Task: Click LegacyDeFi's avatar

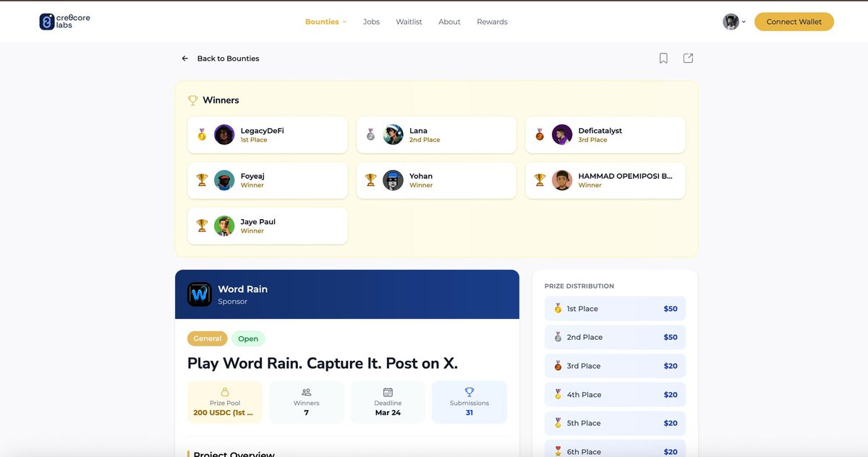Action: click(x=224, y=134)
